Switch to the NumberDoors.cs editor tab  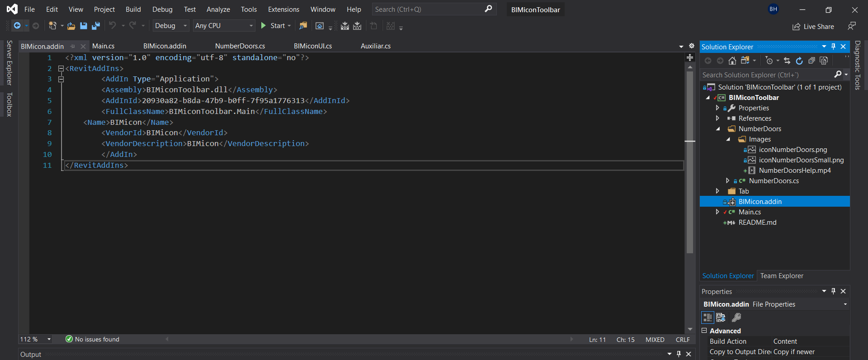tap(240, 46)
